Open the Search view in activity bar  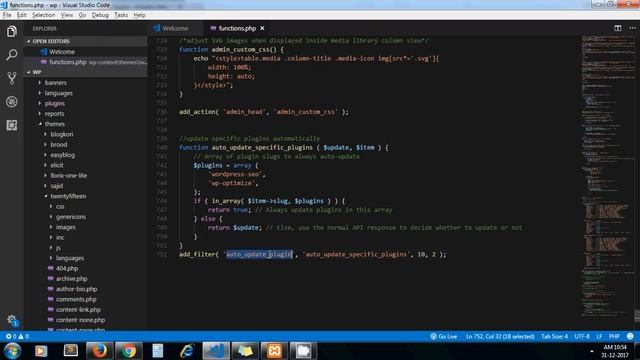coord(11,55)
